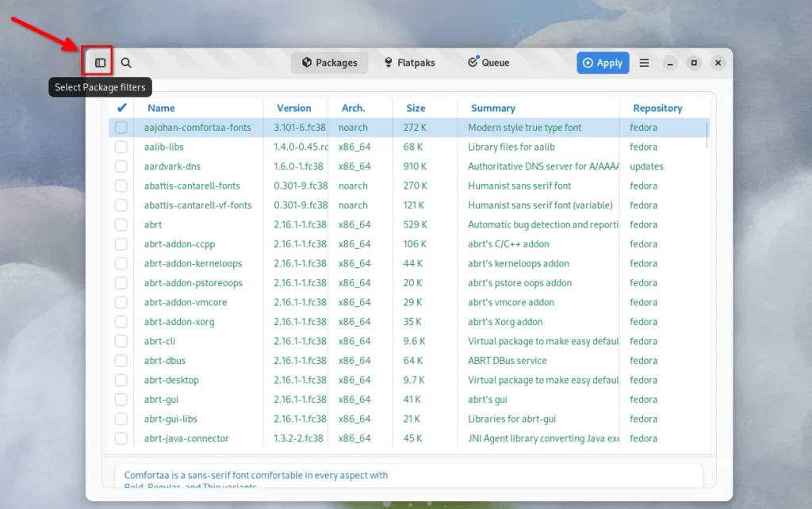
Task: Check the abrt-desktop package checkbox
Action: 121,380
